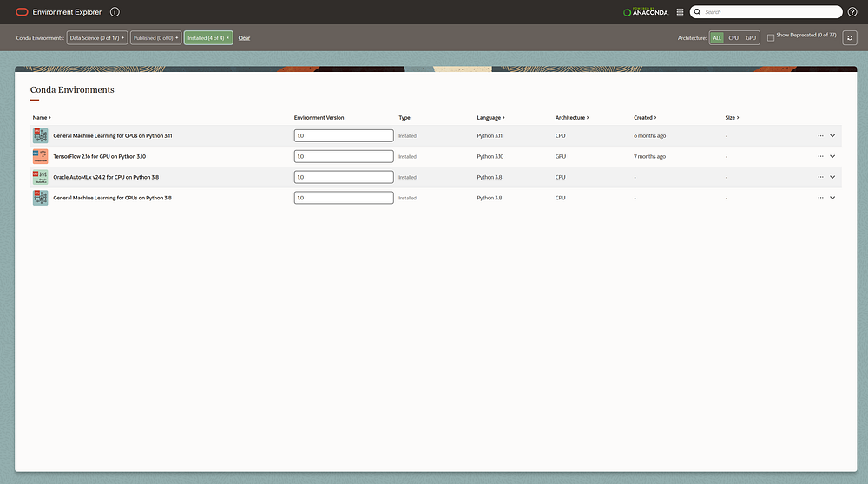Open more options for TensorFlow 2.16 row
Viewport: 868px width, 484px height.
tap(820, 156)
